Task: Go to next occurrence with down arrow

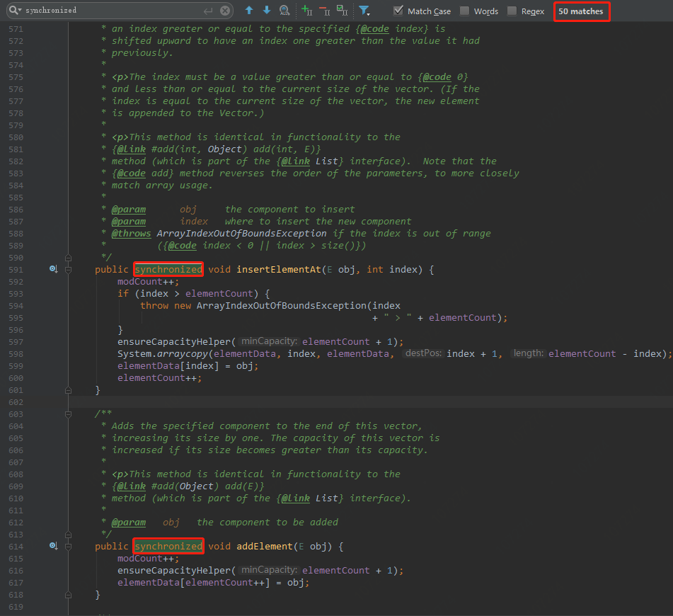Action: tap(267, 11)
